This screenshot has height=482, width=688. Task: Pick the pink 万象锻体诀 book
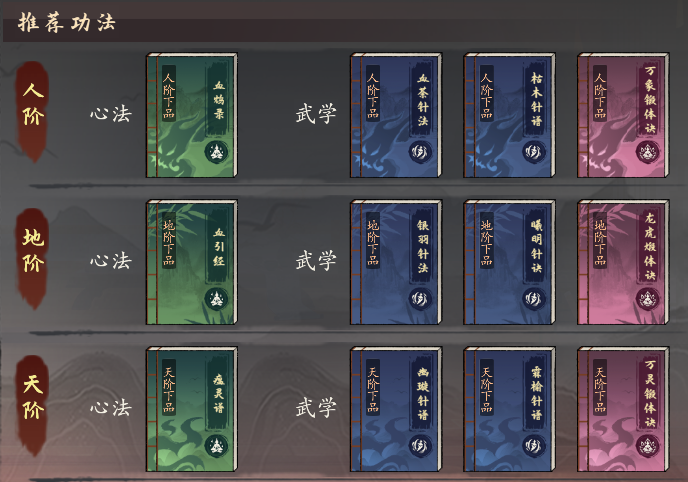pos(623,115)
